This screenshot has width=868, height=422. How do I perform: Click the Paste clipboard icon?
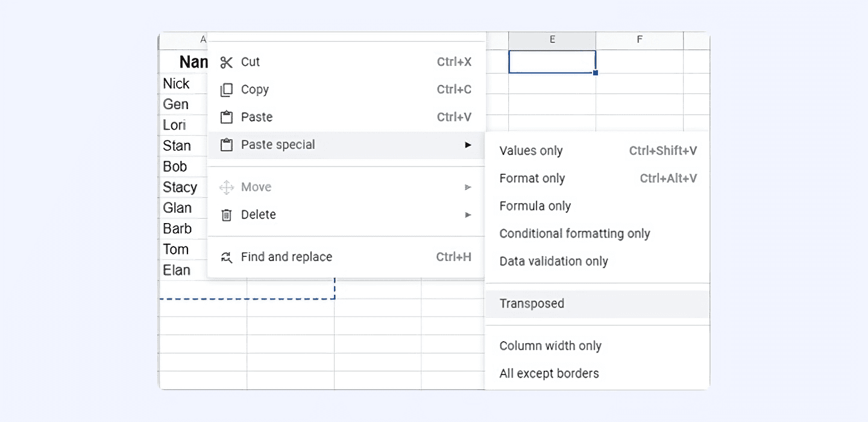227,118
